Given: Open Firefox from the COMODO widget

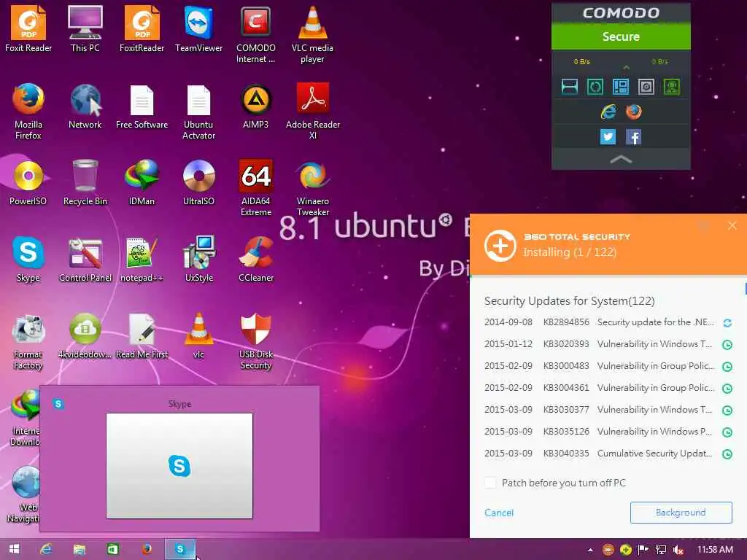Looking at the screenshot, I should (634, 112).
